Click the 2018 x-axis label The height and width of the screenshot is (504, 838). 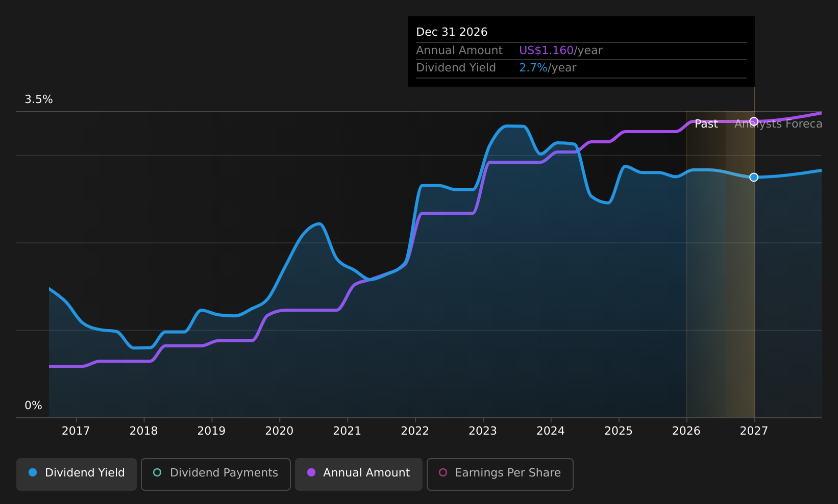tap(143, 431)
